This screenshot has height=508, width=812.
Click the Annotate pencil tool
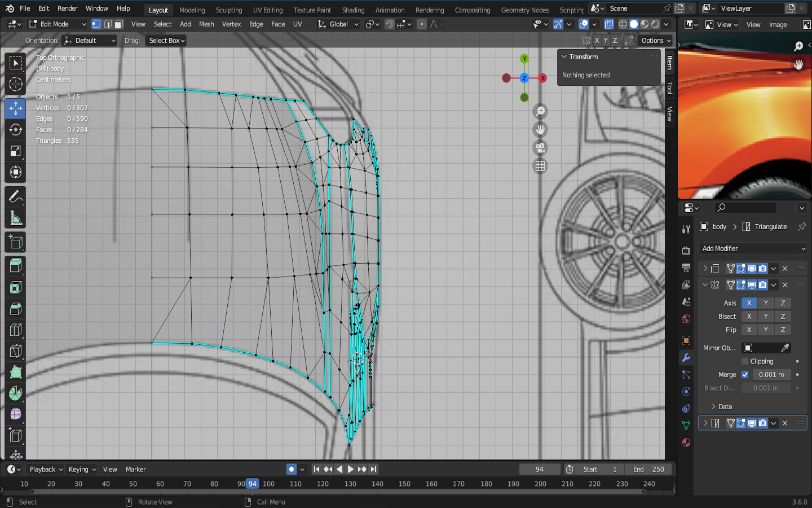coord(15,196)
